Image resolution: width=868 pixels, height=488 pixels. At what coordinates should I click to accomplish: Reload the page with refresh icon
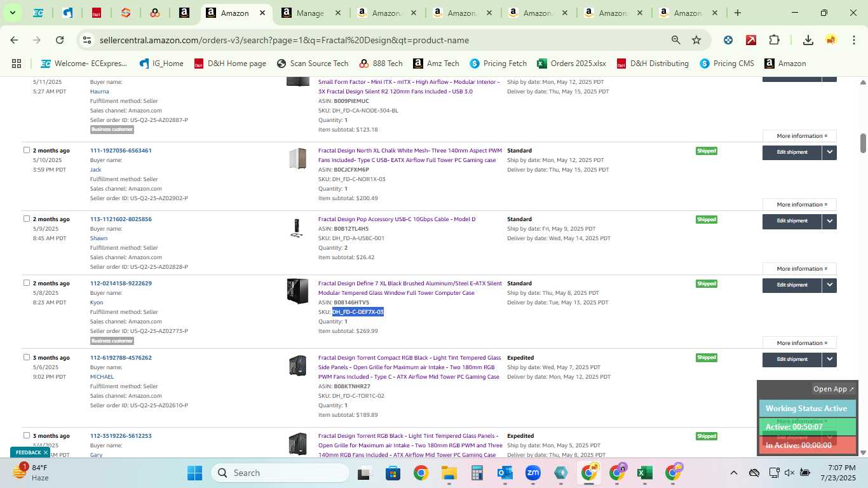(x=60, y=40)
